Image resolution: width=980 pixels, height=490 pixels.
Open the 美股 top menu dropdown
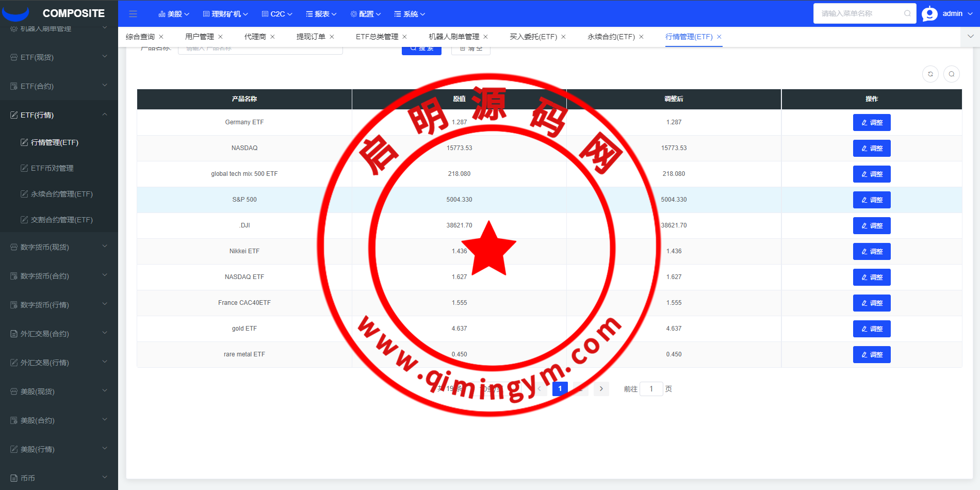coord(174,14)
